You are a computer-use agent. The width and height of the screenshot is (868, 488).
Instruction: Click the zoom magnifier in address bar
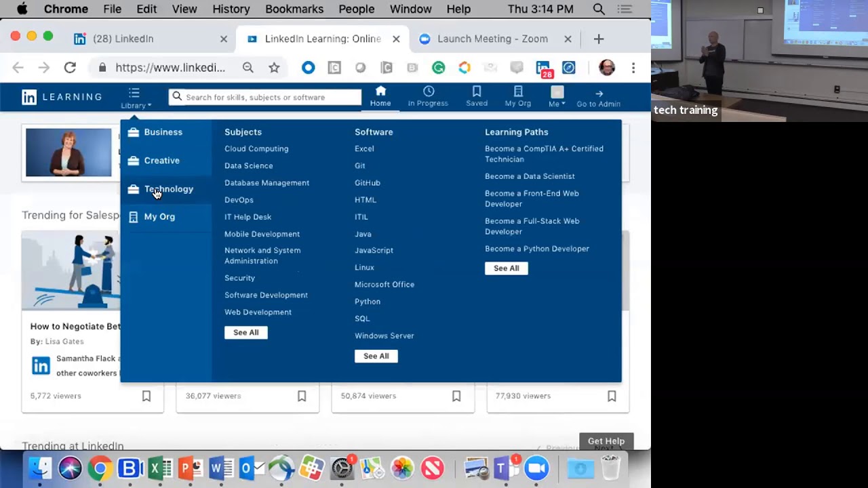(248, 68)
